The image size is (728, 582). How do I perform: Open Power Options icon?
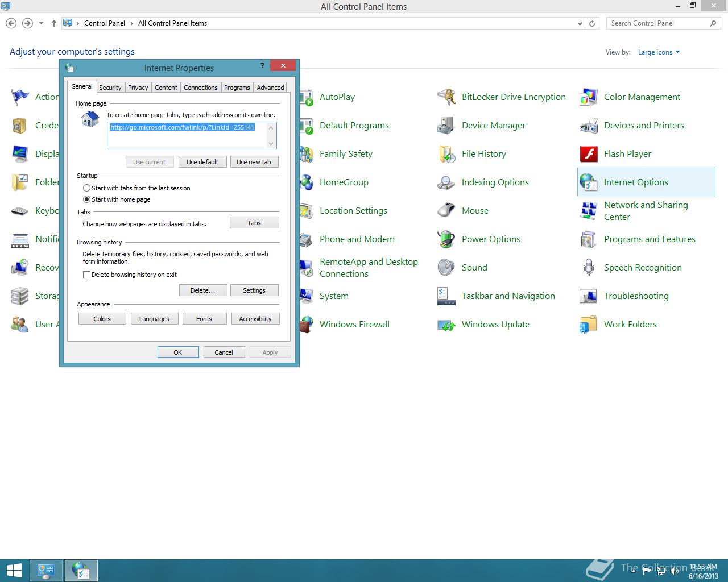[x=446, y=239]
